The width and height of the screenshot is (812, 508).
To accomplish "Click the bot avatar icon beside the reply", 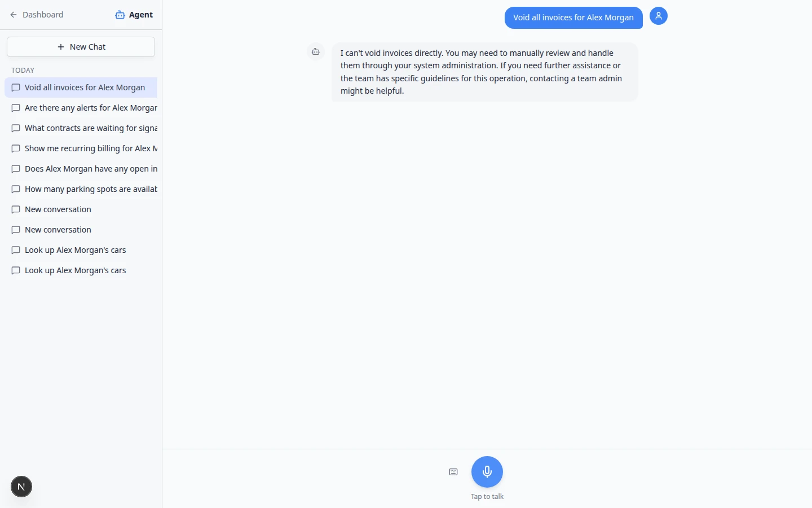I will [316, 52].
